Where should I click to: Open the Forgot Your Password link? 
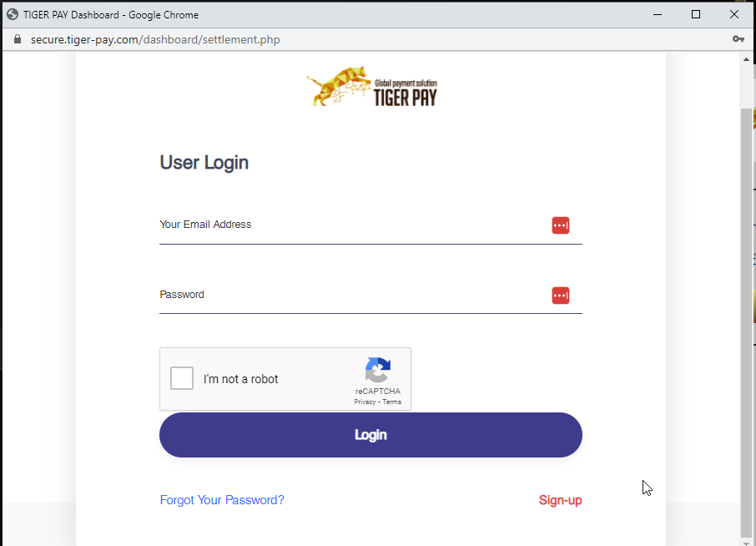pyautogui.click(x=222, y=500)
